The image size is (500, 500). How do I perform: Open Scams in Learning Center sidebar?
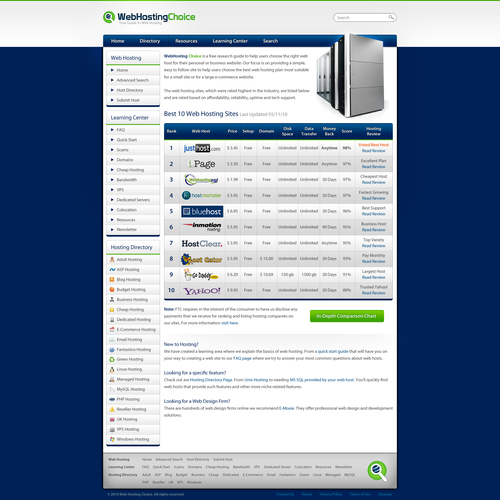click(x=122, y=150)
